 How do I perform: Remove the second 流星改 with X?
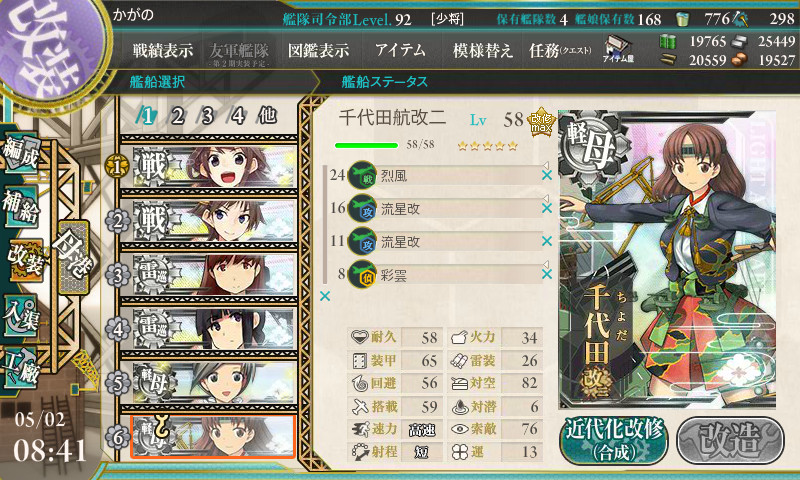click(x=547, y=241)
